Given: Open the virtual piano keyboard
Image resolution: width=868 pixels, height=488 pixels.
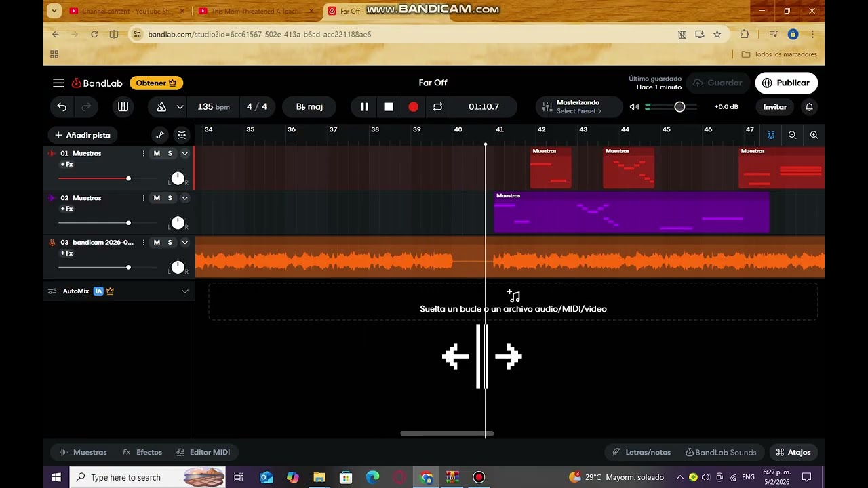Looking at the screenshot, I should [123, 106].
